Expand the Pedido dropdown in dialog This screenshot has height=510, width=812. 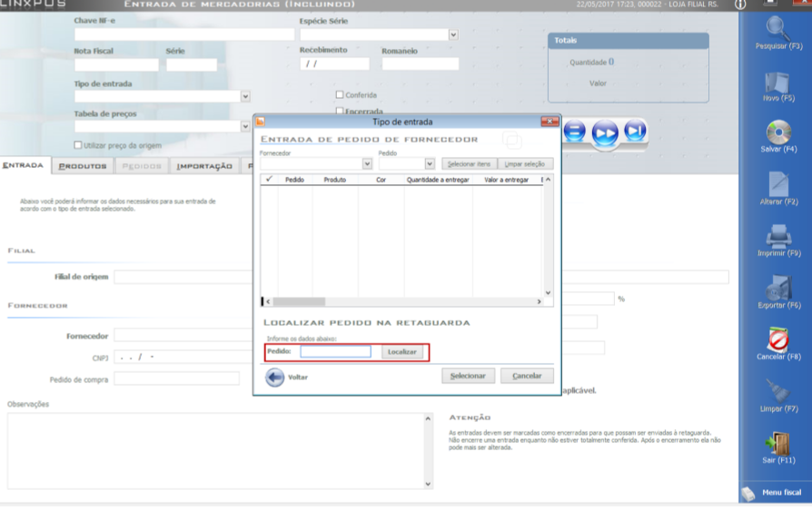click(x=430, y=163)
